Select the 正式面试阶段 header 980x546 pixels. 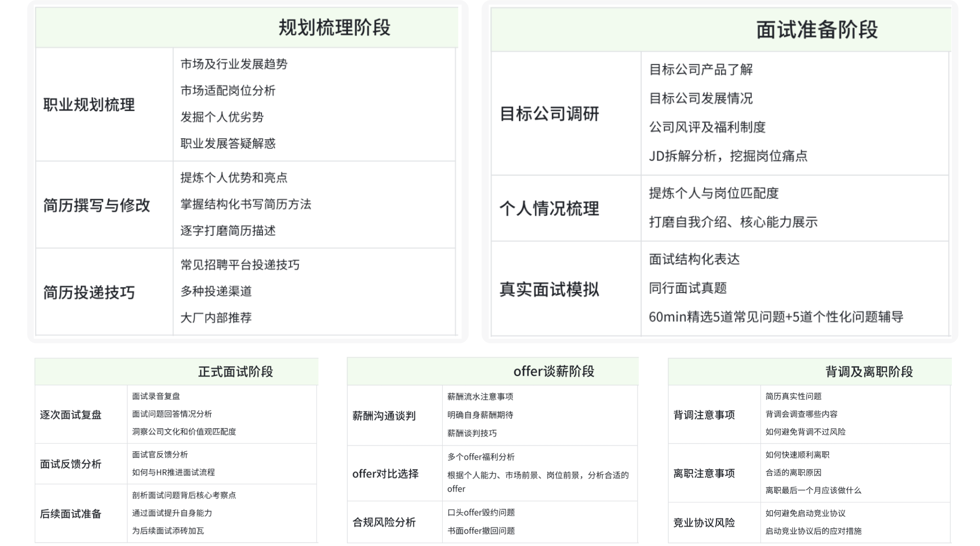point(235,372)
